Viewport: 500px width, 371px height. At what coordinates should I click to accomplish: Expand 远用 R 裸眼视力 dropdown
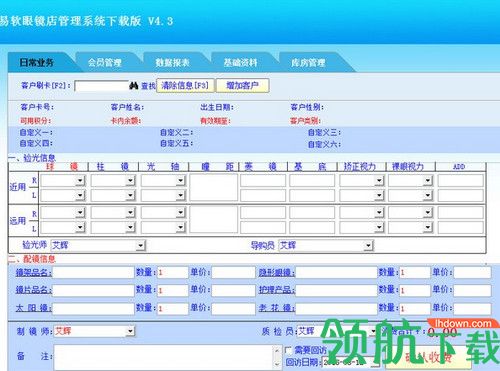pyautogui.click(x=428, y=213)
